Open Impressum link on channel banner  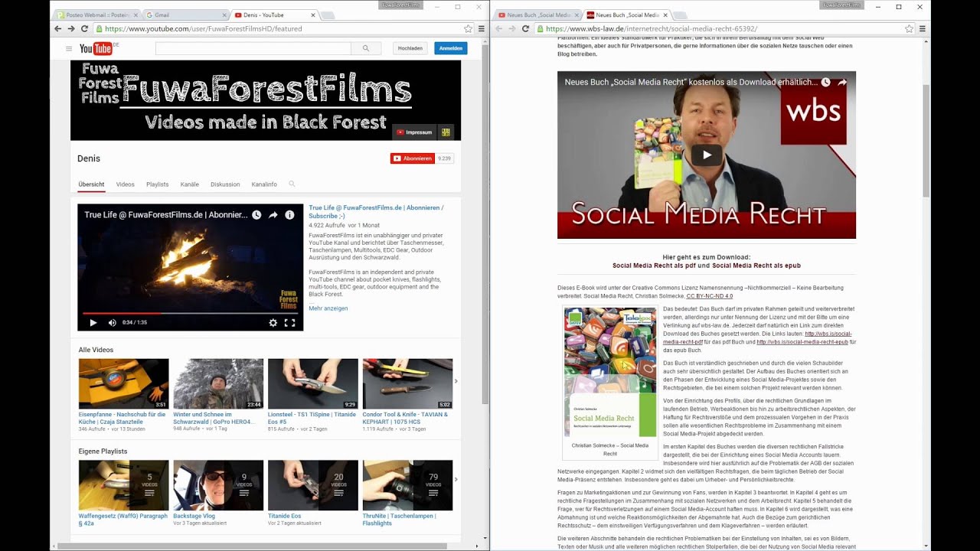tap(413, 132)
